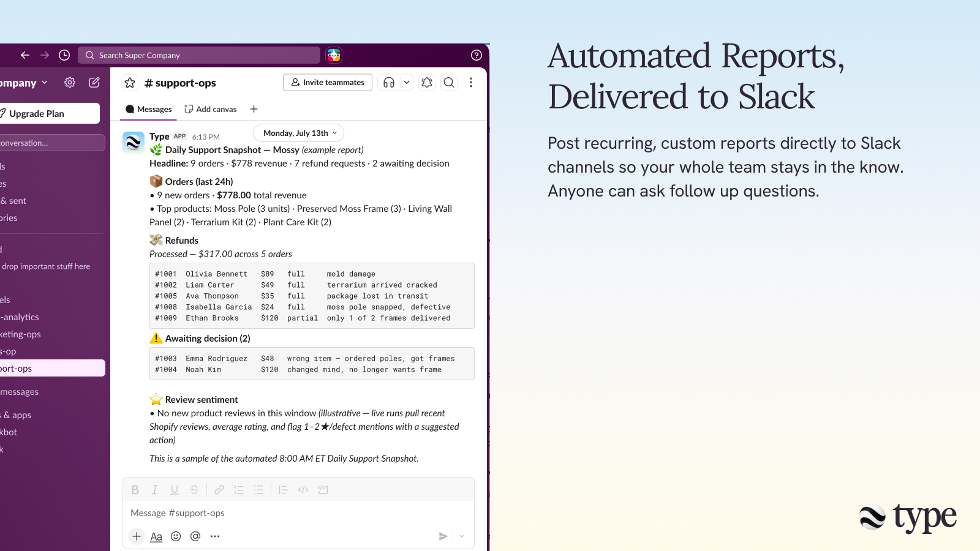Open the three-dot channel options menu

tap(471, 83)
